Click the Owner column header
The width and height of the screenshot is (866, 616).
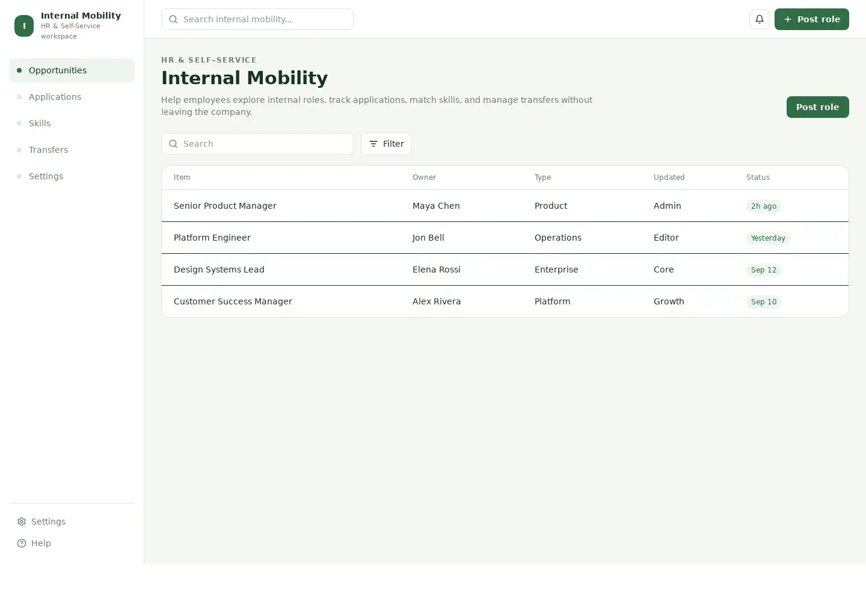click(424, 177)
